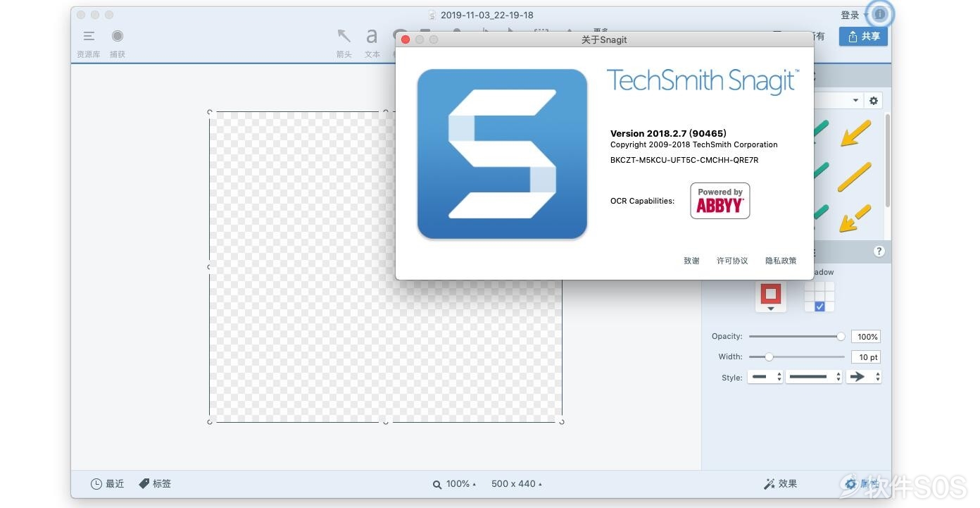Screen dimensions: 980x508
Task: Open the 致谢 acknowledgements link
Action: (x=691, y=261)
